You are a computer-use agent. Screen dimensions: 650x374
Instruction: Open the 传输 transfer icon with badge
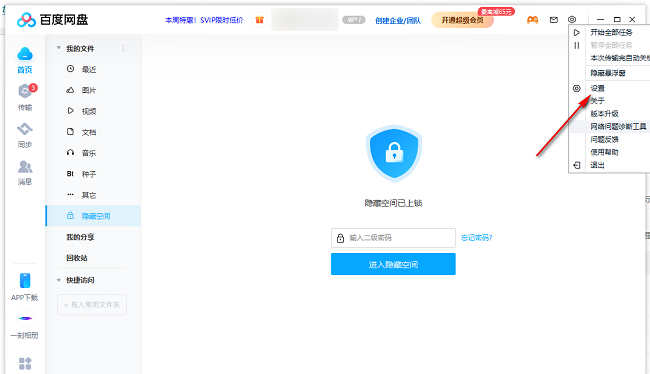click(x=26, y=91)
